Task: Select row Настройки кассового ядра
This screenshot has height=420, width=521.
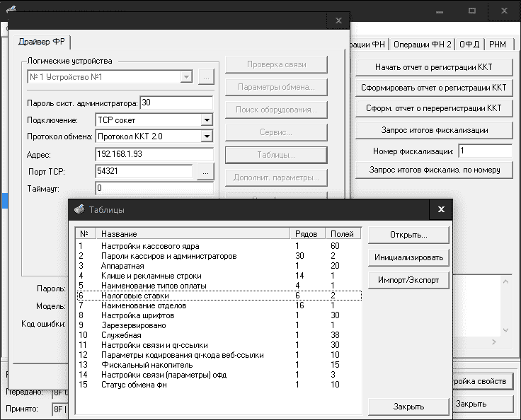Action: 219,246
